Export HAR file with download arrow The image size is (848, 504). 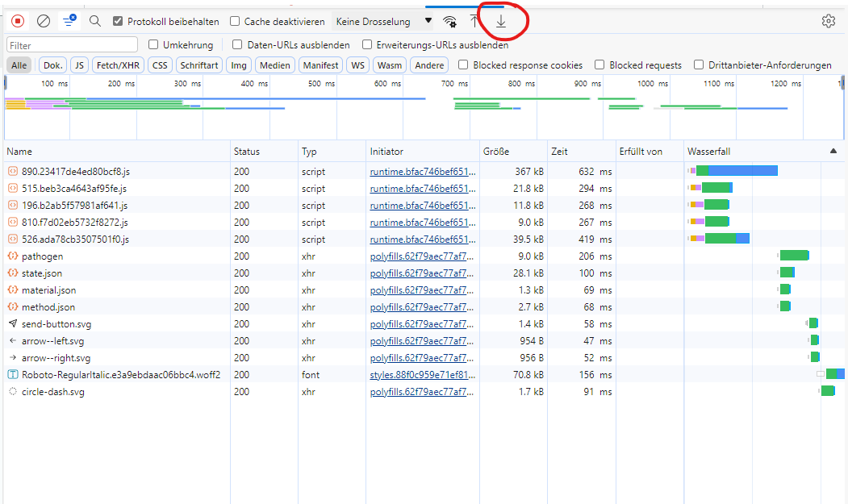pyautogui.click(x=501, y=21)
